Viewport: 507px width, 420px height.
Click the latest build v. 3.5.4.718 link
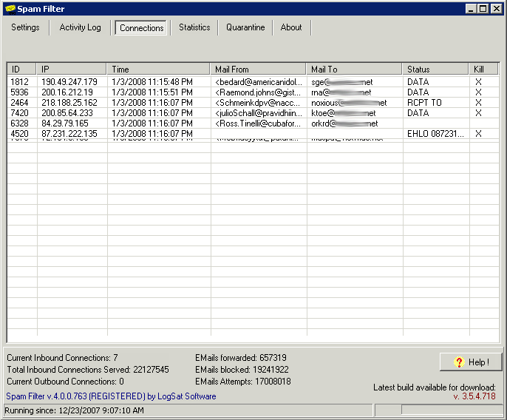(474, 396)
